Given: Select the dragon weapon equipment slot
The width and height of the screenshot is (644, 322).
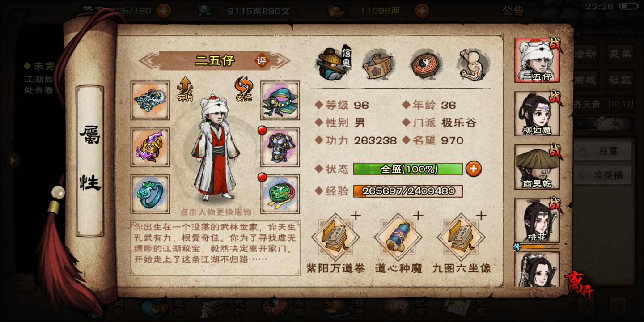Looking at the screenshot, I should [x=150, y=100].
